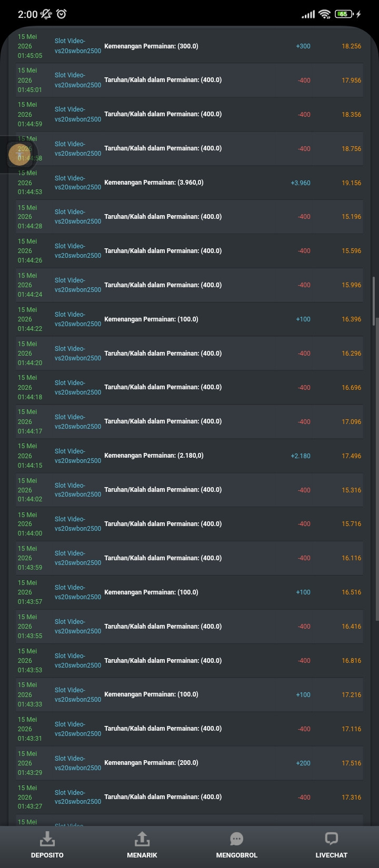Tap the Menarik withdraw upload icon
The image size is (379, 868).
pyautogui.click(x=142, y=839)
